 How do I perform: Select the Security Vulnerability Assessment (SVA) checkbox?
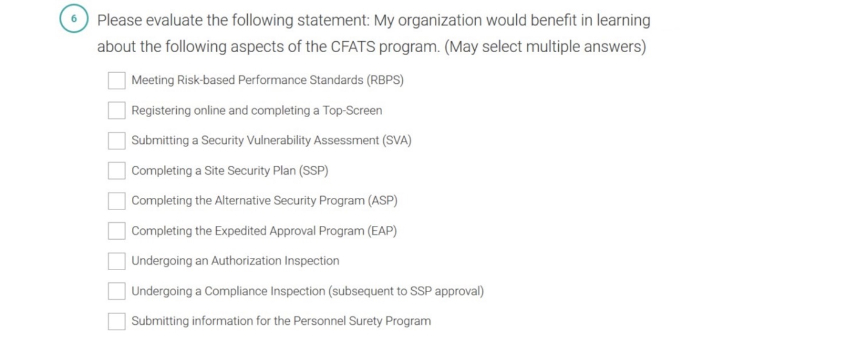click(117, 140)
